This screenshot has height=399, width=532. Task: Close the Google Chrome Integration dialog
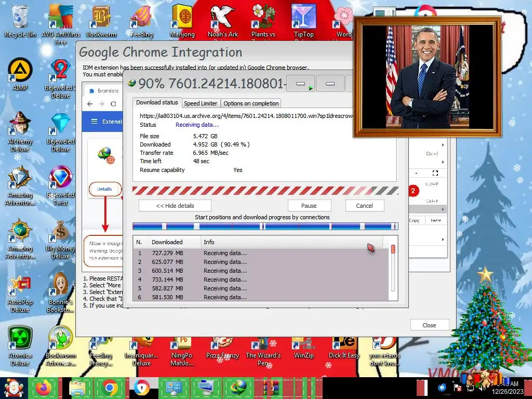click(430, 325)
